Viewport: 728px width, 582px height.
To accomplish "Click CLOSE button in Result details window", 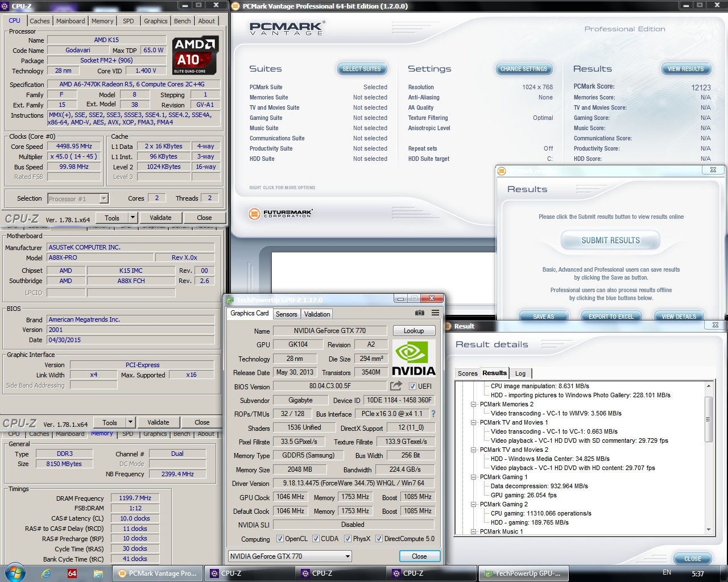I will click(x=692, y=559).
